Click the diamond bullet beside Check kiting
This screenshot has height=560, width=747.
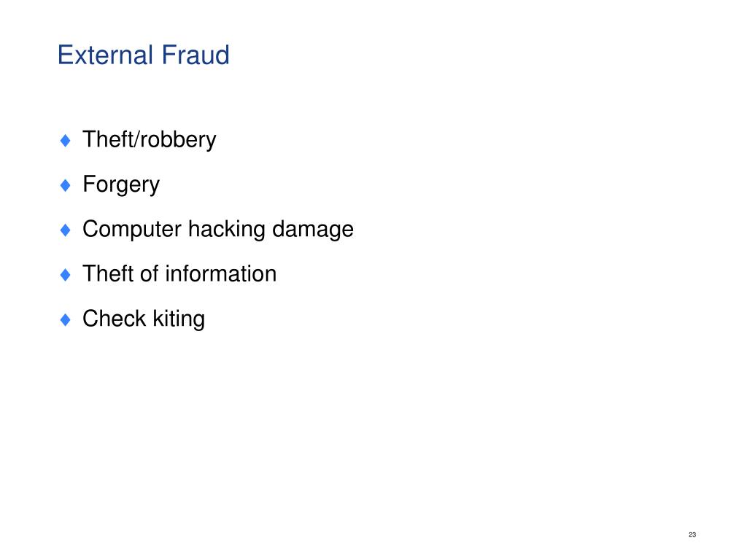66,319
